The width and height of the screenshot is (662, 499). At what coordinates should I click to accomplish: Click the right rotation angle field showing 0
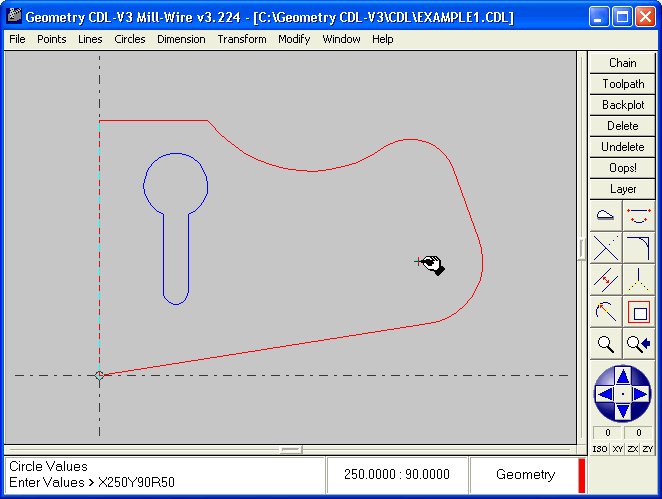[638, 432]
